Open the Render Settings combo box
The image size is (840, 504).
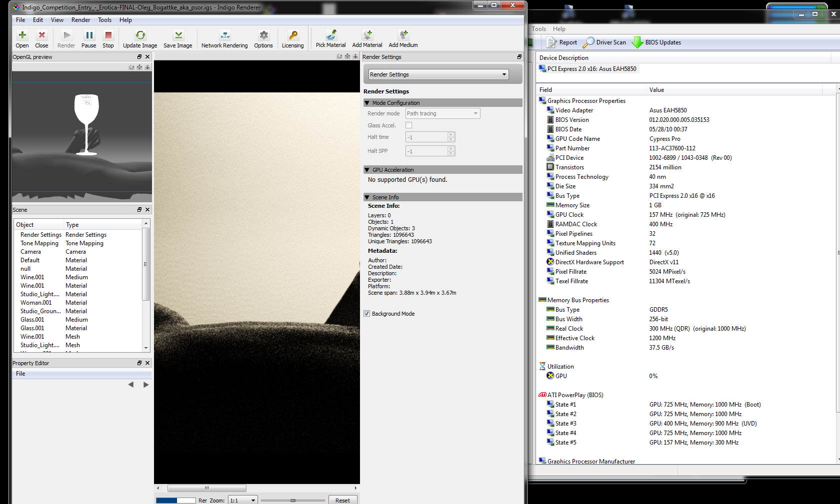pyautogui.click(x=438, y=74)
